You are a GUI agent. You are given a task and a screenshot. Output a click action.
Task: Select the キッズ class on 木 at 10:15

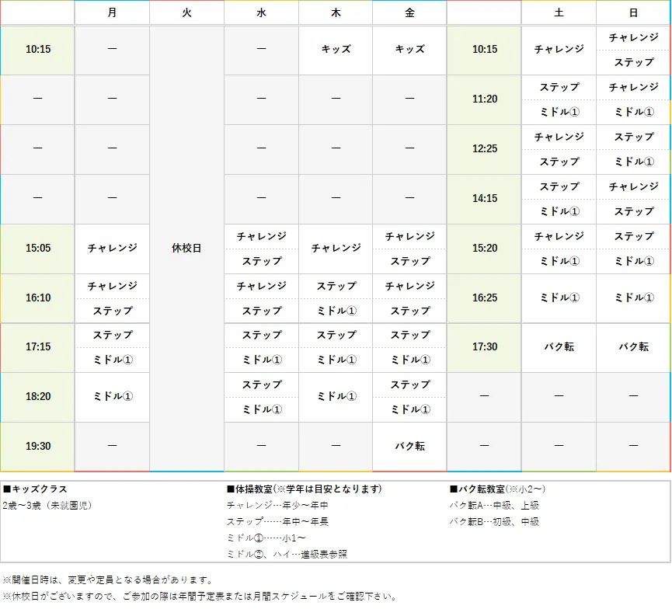coord(336,50)
